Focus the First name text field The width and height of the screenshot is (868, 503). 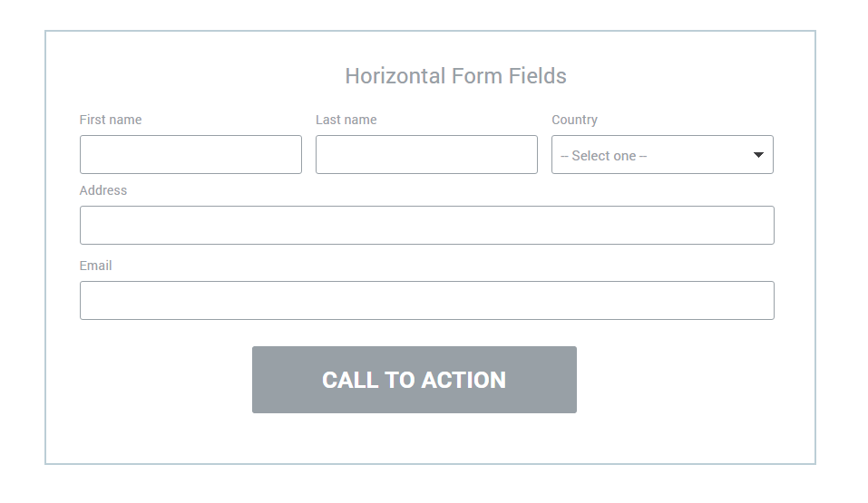tap(190, 154)
